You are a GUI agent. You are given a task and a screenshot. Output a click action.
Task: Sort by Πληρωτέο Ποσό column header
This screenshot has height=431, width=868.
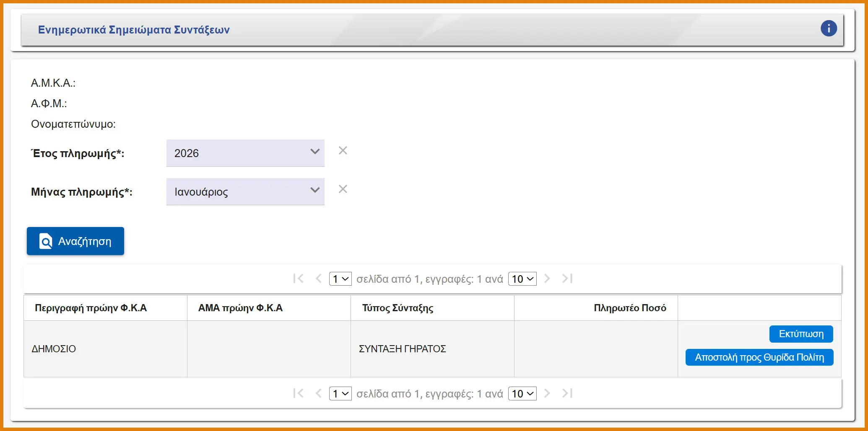point(630,308)
